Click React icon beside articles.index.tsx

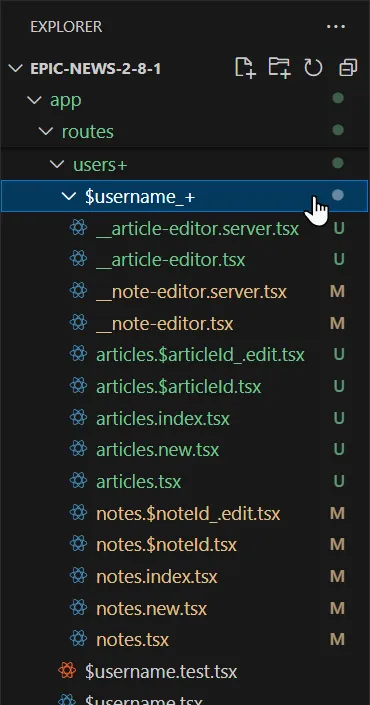tap(78, 418)
